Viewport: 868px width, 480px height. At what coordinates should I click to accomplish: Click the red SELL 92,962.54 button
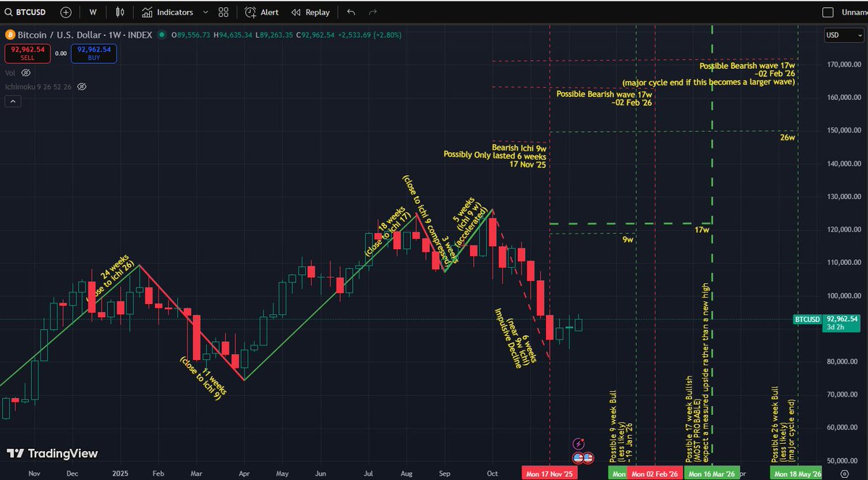27,53
